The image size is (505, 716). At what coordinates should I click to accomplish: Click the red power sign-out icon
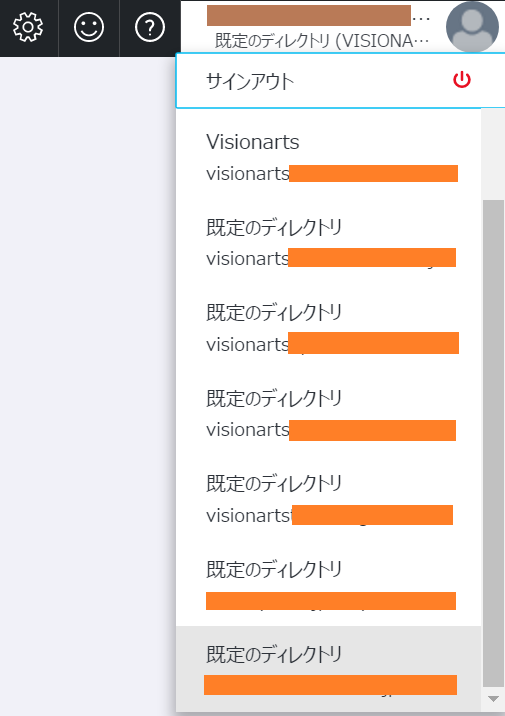462,79
